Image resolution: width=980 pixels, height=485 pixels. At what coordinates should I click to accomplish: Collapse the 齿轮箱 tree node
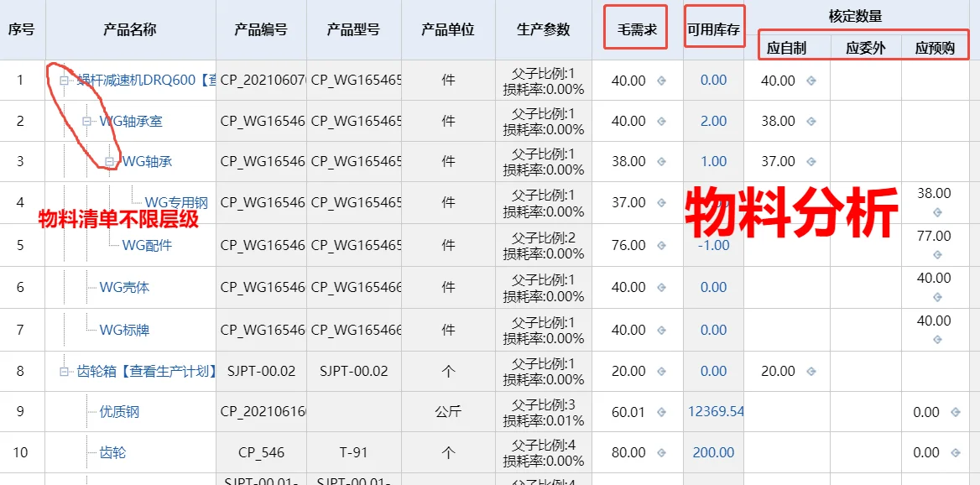click(65, 369)
